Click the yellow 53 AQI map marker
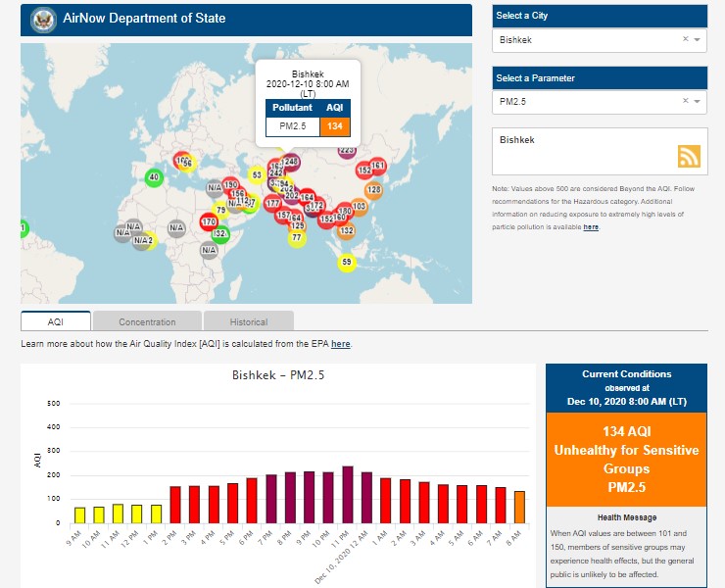 (257, 175)
